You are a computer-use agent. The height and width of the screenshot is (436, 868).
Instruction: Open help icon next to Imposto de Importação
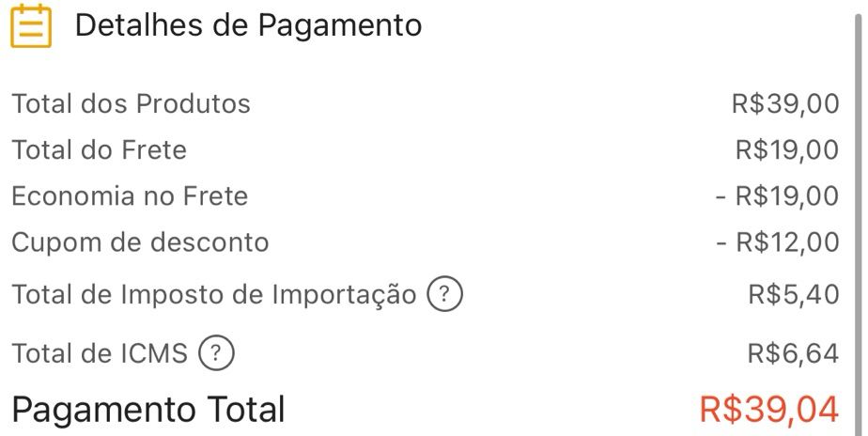click(445, 295)
